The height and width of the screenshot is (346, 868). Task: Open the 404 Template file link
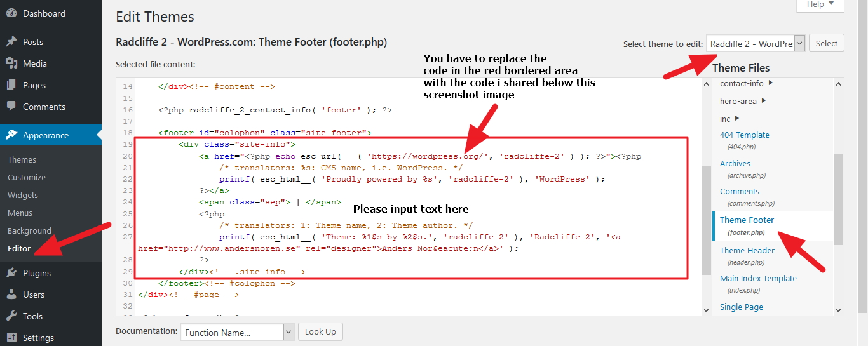[x=744, y=135]
